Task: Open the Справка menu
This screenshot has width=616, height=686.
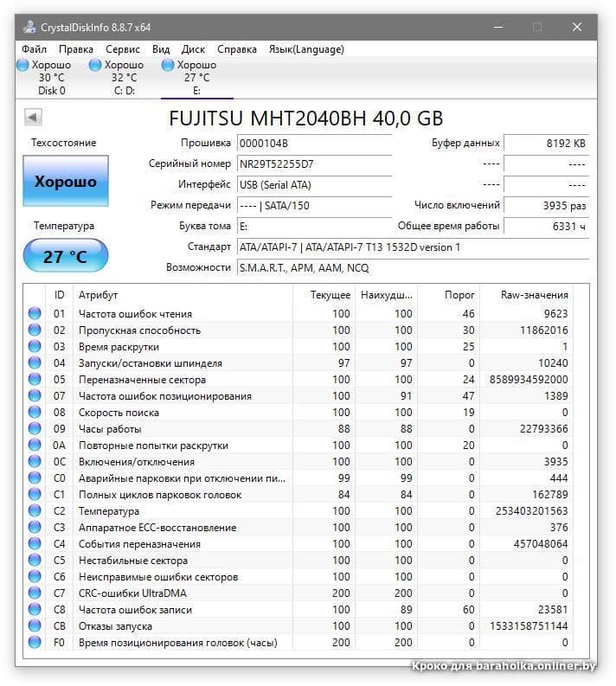Action: pyautogui.click(x=237, y=49)
